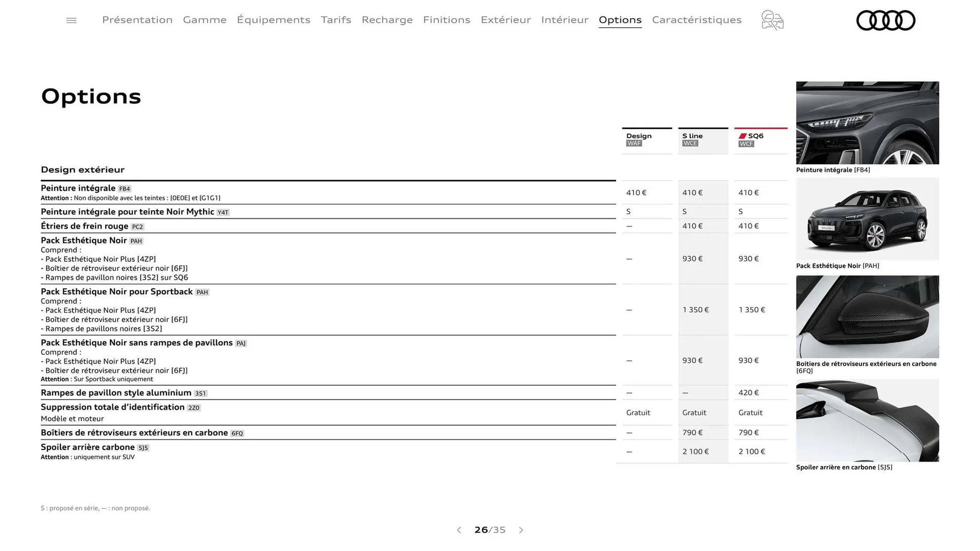Click the previous page arrow

458,530
